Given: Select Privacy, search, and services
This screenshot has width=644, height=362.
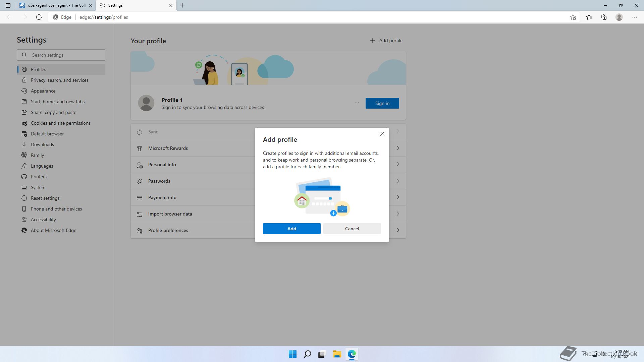Looking at the screenshot, I should (x=59, y=80).
